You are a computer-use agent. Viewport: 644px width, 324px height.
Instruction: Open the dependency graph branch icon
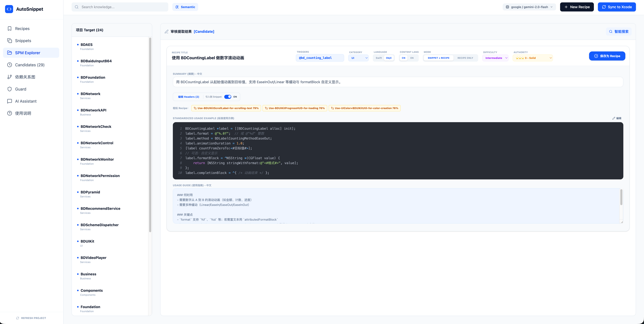coord(9,77)
